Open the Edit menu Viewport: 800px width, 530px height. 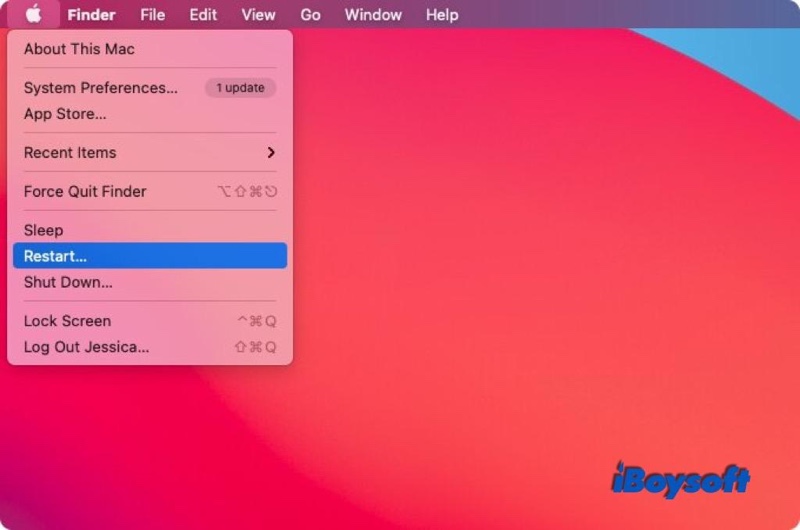pyautogui.click(x=203, y=15)
